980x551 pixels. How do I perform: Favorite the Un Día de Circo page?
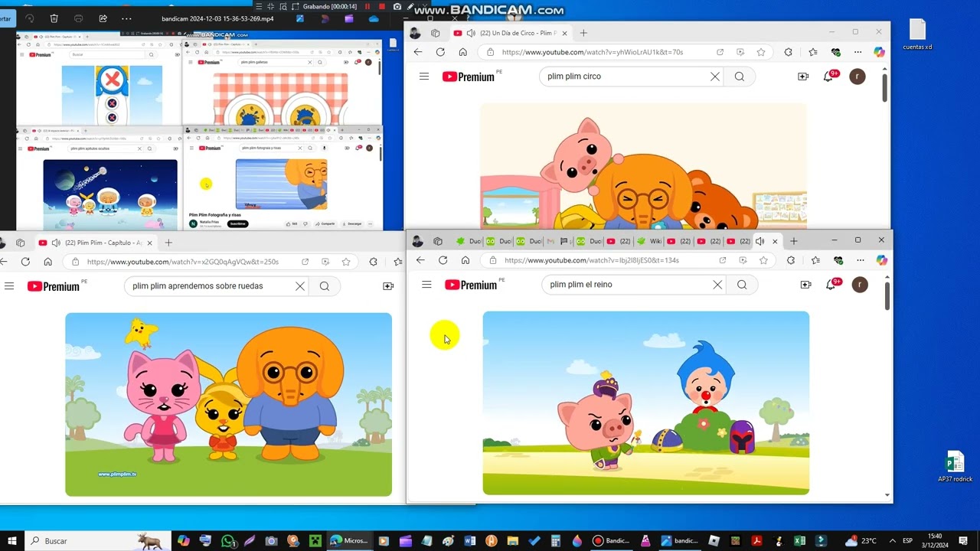click(x=761, y=52)
